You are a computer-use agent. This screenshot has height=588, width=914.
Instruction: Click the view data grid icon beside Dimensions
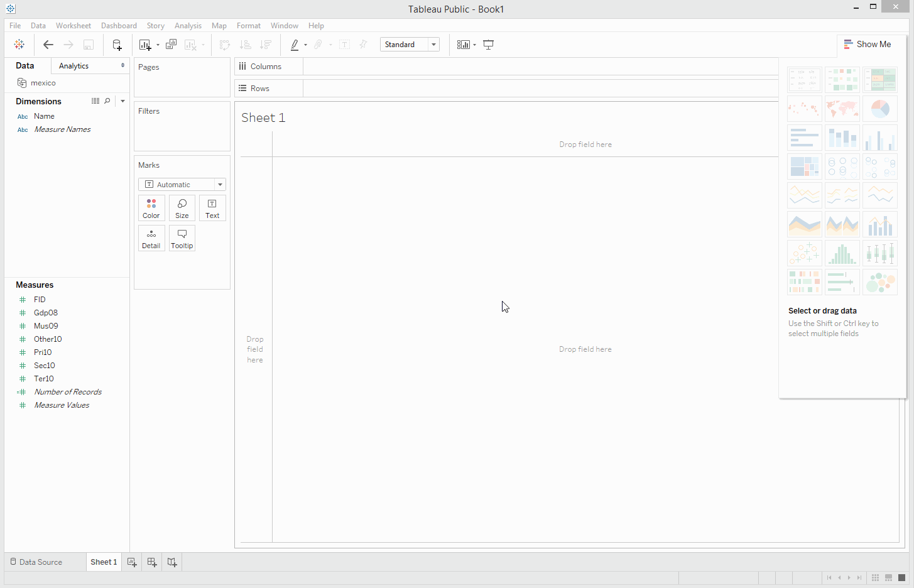point(95,101)
